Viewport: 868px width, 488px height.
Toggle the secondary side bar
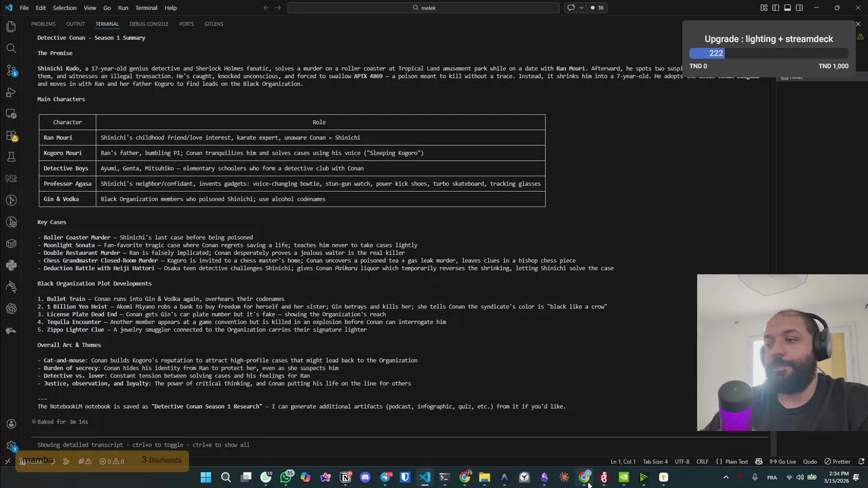[x=800, y=7]
